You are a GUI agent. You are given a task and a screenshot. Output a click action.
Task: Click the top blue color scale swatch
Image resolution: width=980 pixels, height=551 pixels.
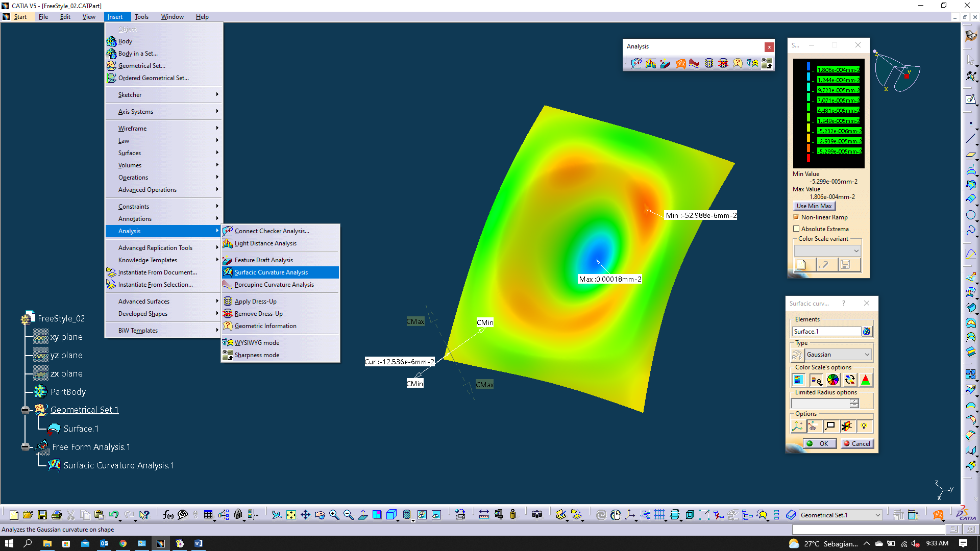click(808, 67)
